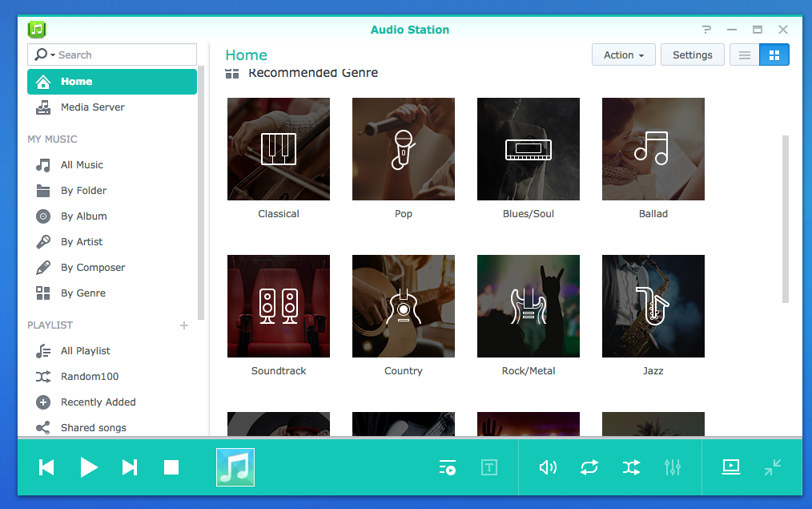Screen dimensions: 812x509
Task: Open the Pop genre tile
Action: coord(404,149)
